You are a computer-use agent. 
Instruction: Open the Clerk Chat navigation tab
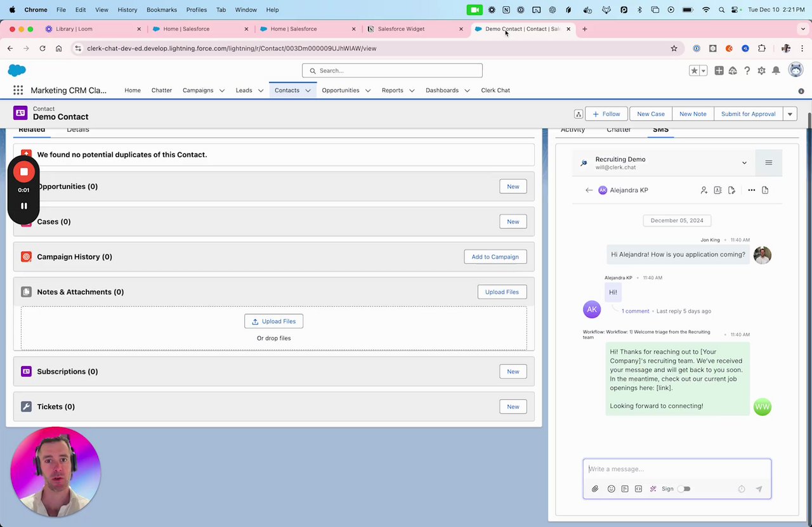click(495, 91)
